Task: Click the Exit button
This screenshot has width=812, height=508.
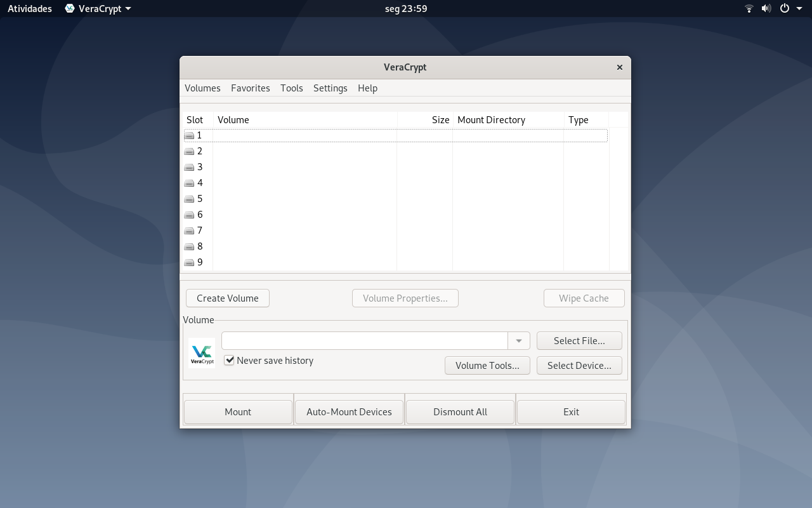Action: 571,412
